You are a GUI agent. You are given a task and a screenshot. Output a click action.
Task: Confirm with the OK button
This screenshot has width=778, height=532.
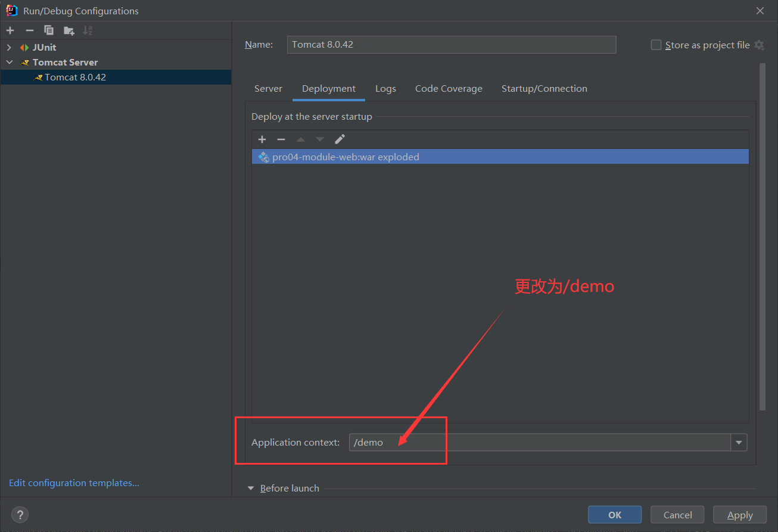pos(615,515)
